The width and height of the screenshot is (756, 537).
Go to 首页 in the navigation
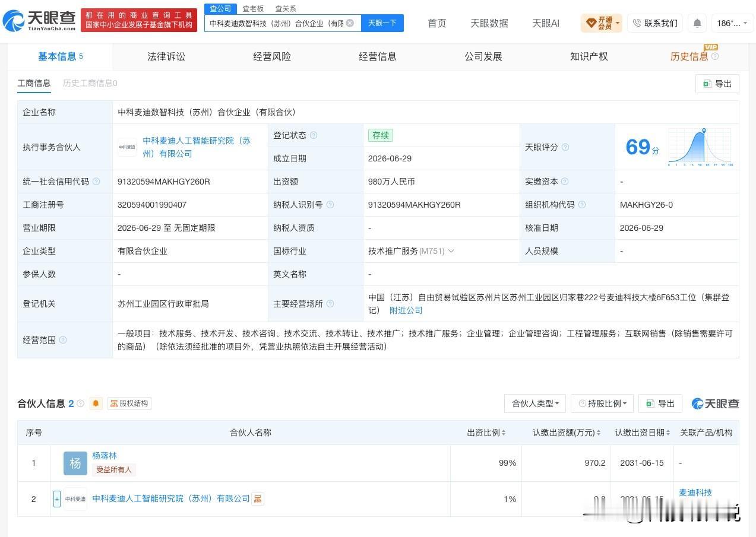437,23
